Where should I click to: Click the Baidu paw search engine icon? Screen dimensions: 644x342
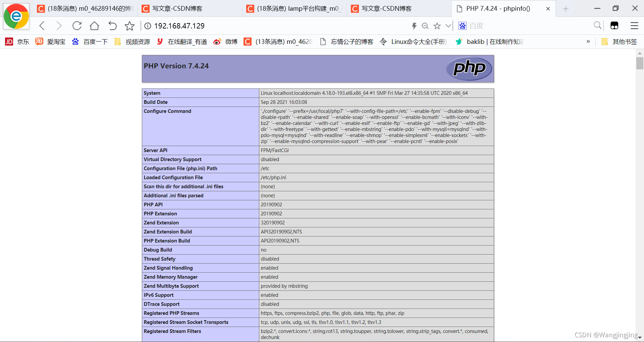463,26
